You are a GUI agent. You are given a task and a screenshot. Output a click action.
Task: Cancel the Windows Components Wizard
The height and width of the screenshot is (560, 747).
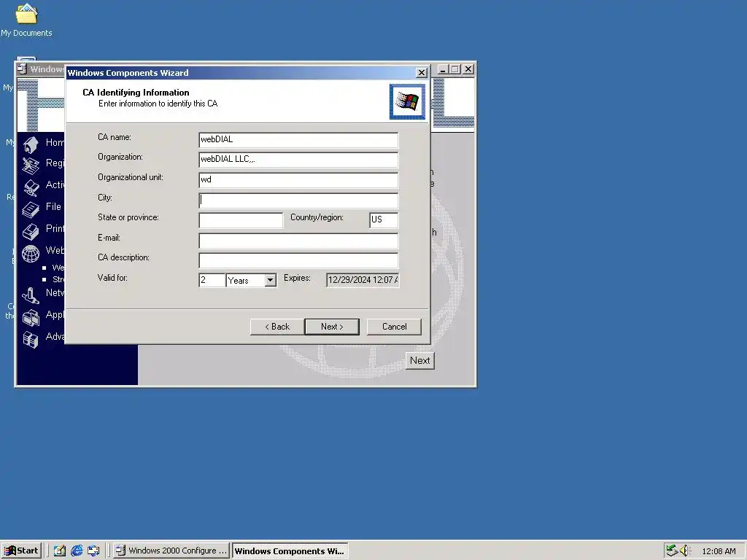(x=394, y=327)
